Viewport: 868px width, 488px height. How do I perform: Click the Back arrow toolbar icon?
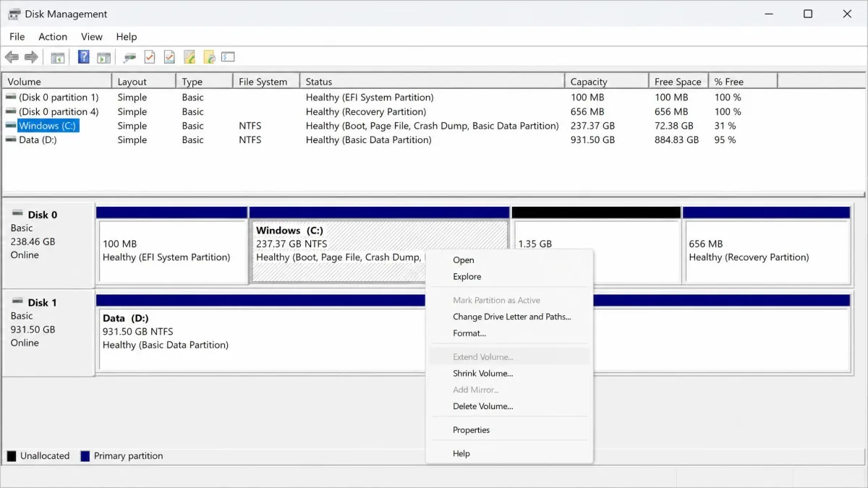(12, 57)
